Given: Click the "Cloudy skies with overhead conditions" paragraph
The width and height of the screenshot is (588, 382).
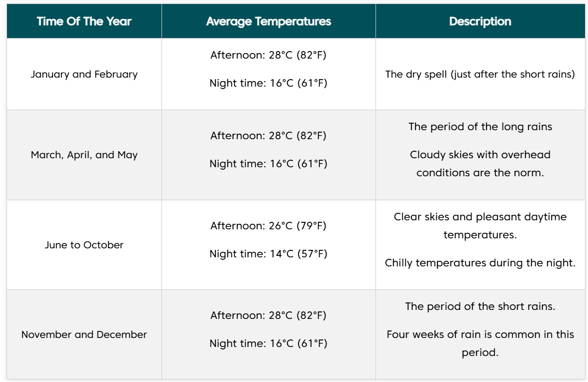Looking at the screenshot, I should pos(480,164).
